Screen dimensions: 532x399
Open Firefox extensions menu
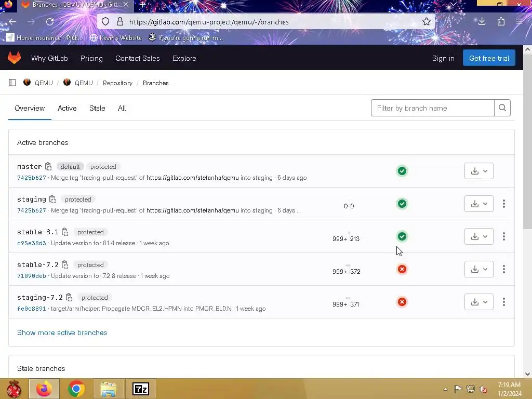click(x=501, y=22)
